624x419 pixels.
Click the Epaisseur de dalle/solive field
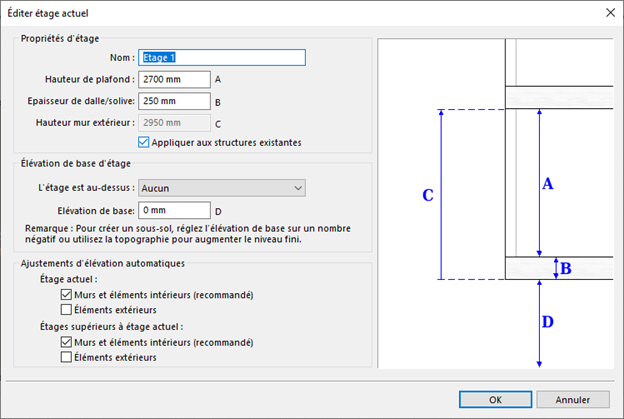click(174, 101)
